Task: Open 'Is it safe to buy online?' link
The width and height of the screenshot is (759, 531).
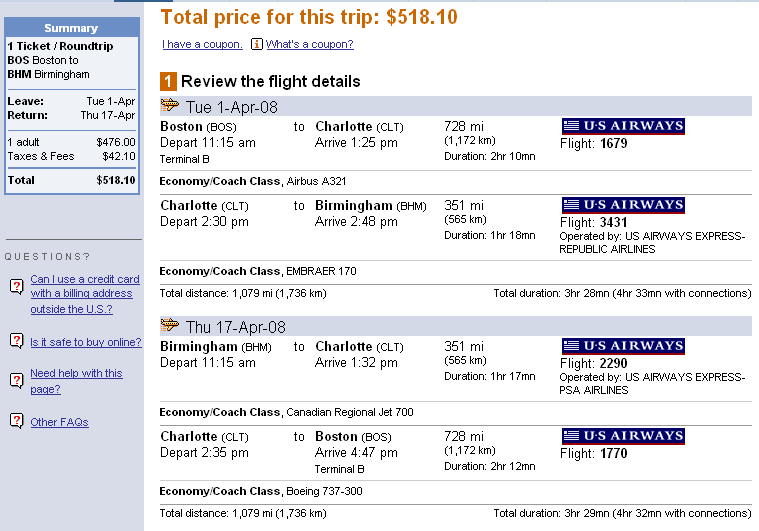Action: tap(86, 342)
